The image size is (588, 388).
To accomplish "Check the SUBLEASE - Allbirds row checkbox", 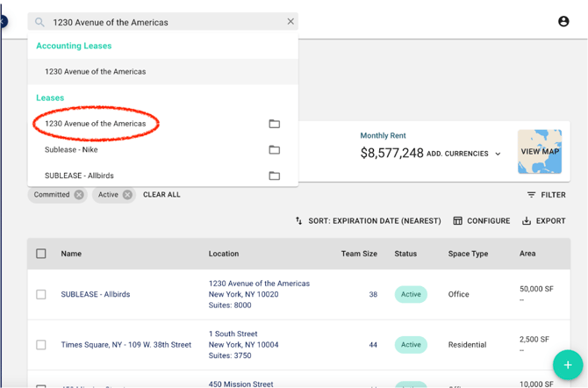I will coord(41,295).
